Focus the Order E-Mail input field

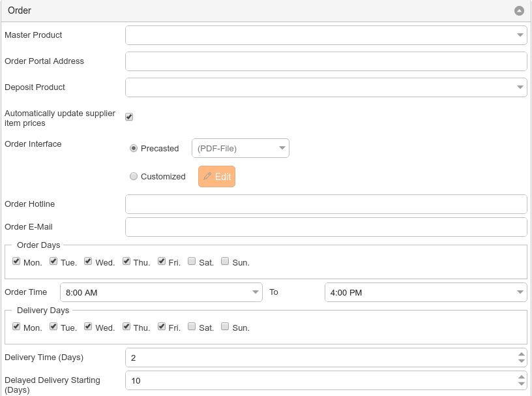[326, 227]
